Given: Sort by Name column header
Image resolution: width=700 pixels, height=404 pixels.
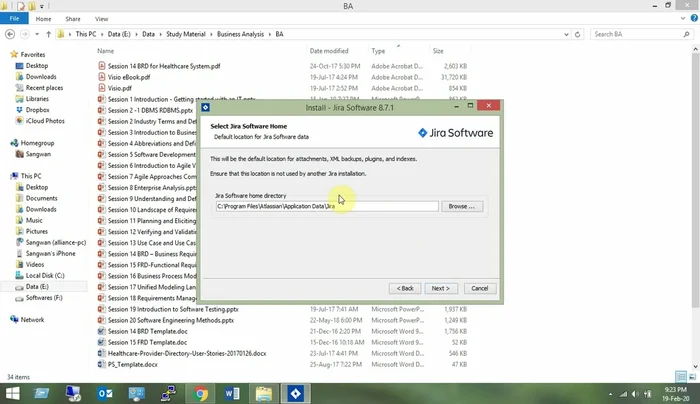Looking at the screenshot, I should click(106, 51).
